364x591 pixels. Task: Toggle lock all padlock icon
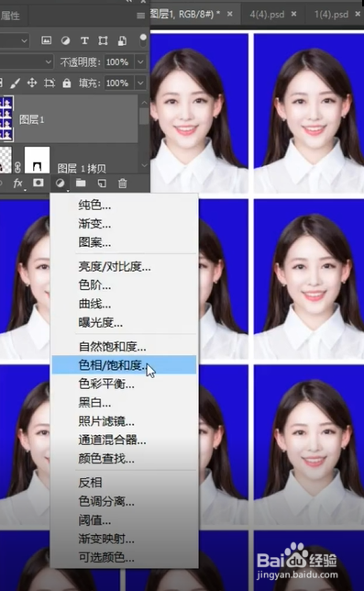pyautogui.click(x=67, y=83)
